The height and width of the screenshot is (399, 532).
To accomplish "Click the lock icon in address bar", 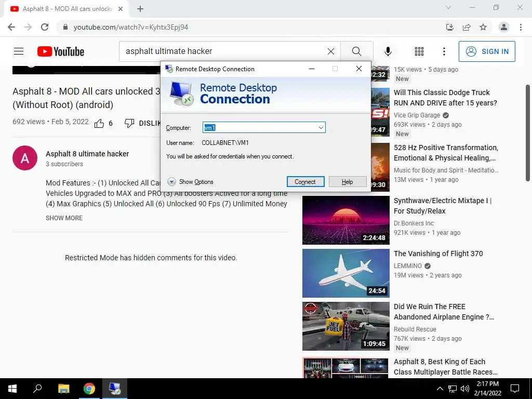I will click(65, 27).
